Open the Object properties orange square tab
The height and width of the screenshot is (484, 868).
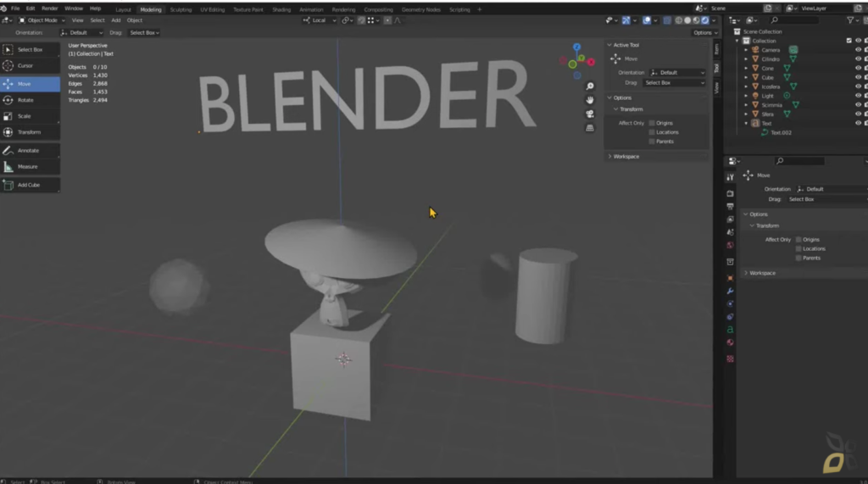730,278
